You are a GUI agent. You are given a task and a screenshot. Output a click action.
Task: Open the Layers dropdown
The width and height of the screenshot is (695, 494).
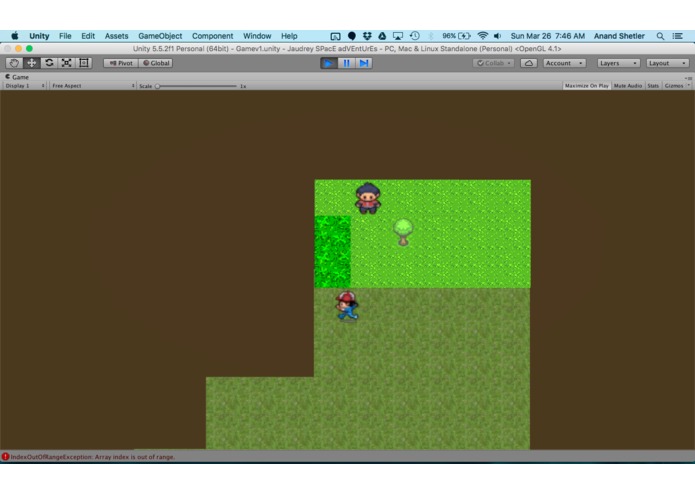pos(618,63)
